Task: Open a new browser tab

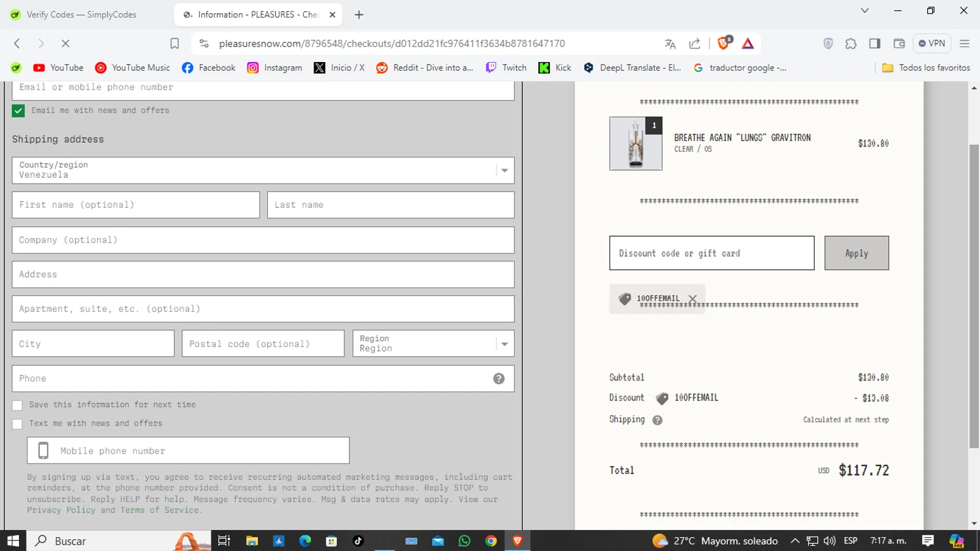Action: [x=359, y=14]
